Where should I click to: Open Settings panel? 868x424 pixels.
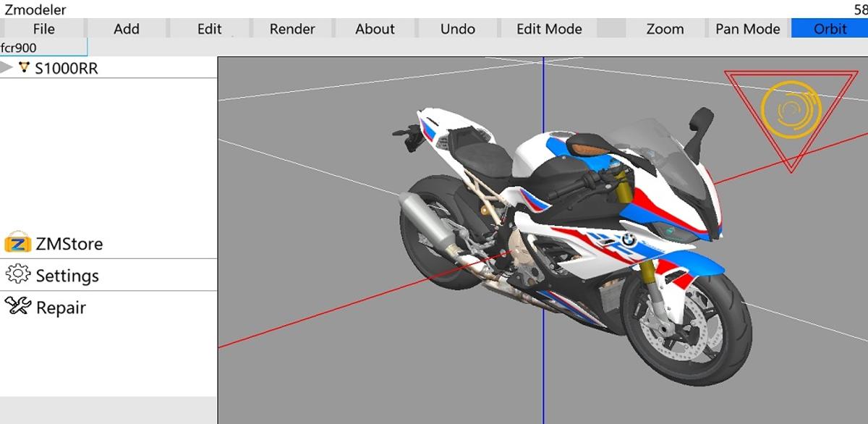(67, 276)
